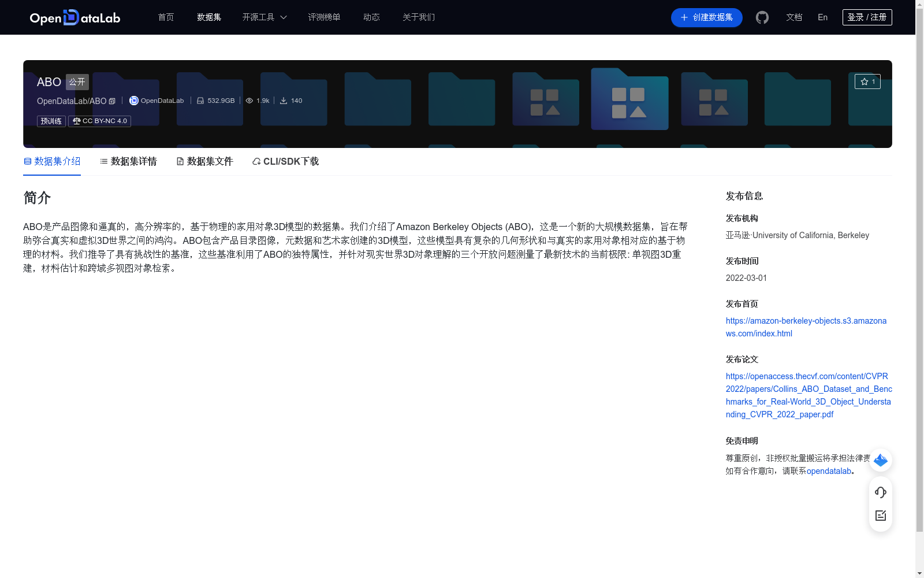Click the opendatalab contact link
Screen dimensions: 924x578
coord(829,471)
